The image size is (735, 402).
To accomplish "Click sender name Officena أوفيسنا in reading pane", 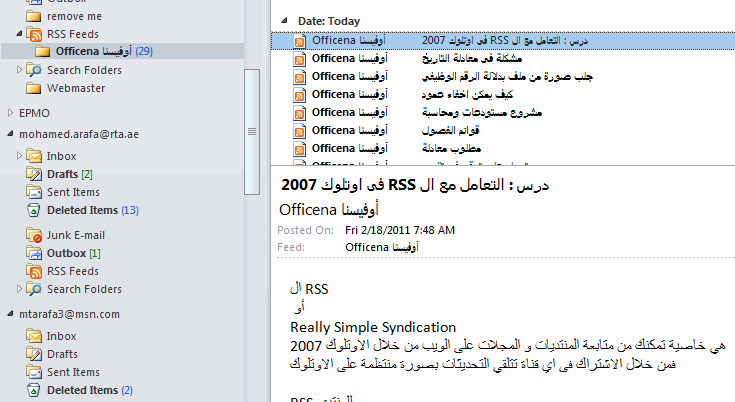I will 329,209.
